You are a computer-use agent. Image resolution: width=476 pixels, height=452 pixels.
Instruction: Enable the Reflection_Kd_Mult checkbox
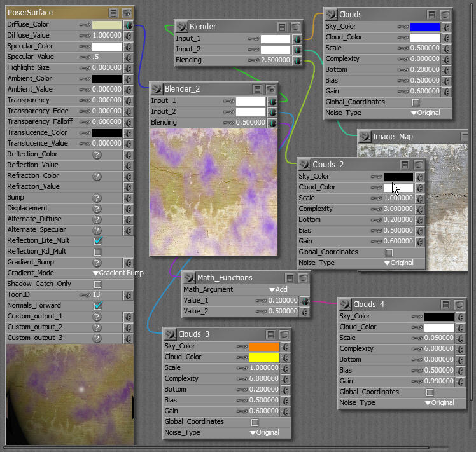[x=98, y=252]
